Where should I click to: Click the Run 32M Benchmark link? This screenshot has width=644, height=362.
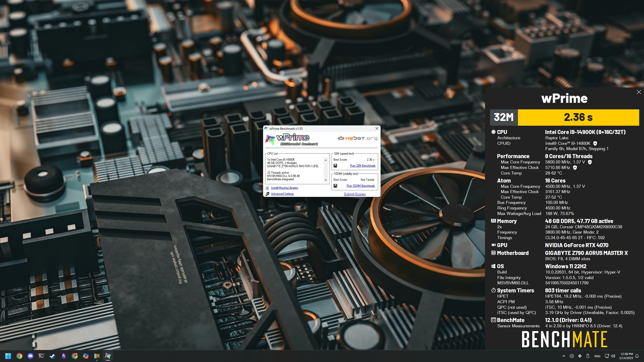pos(363,166)
